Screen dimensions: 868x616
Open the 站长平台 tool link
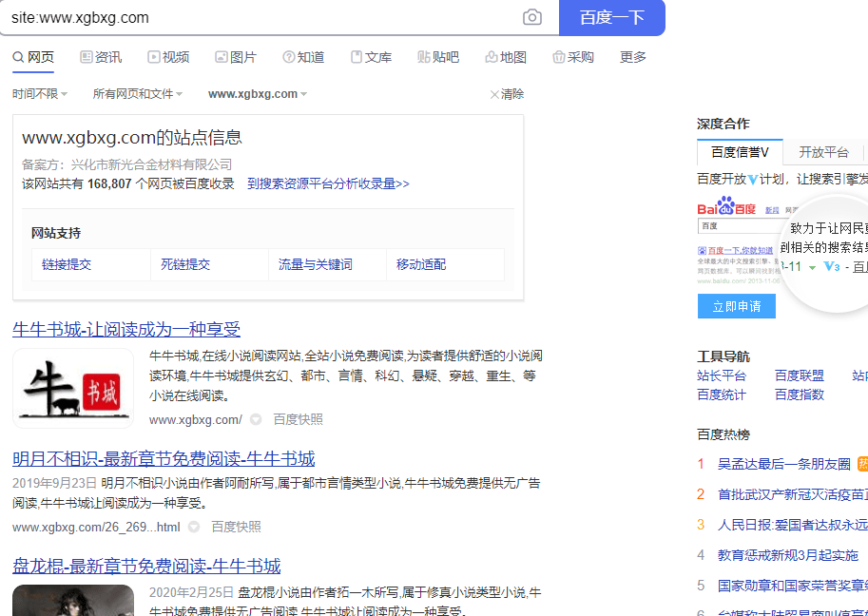(722, 375)
